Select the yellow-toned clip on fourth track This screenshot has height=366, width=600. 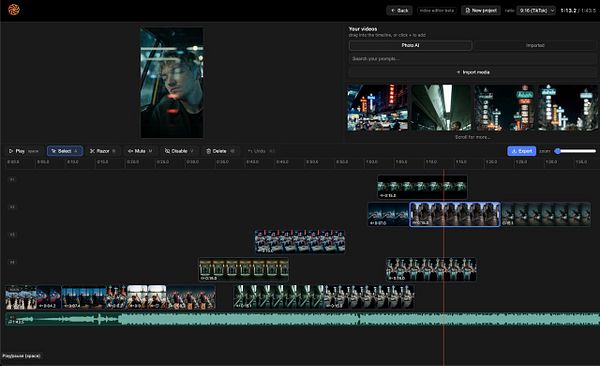[x=244, y=270]
